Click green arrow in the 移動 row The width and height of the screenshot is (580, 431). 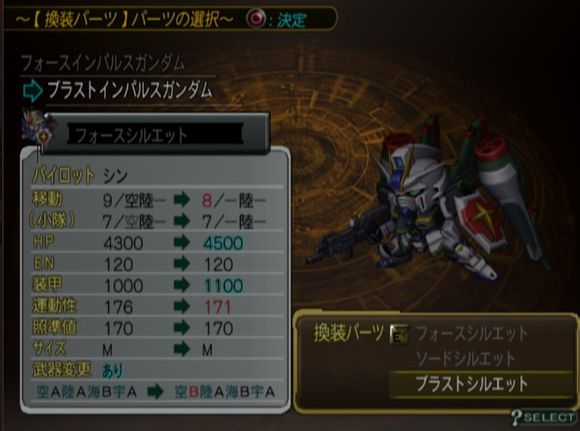tap(182, 200)
